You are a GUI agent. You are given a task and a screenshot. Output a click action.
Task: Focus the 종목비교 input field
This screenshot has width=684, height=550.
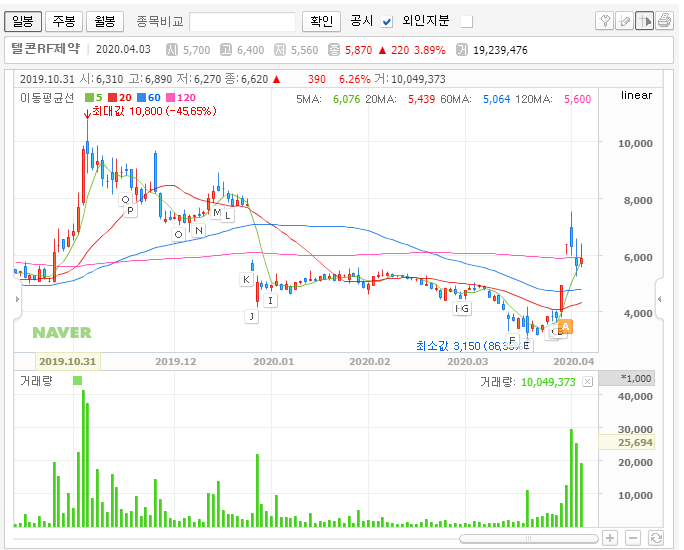click(243, 21)
